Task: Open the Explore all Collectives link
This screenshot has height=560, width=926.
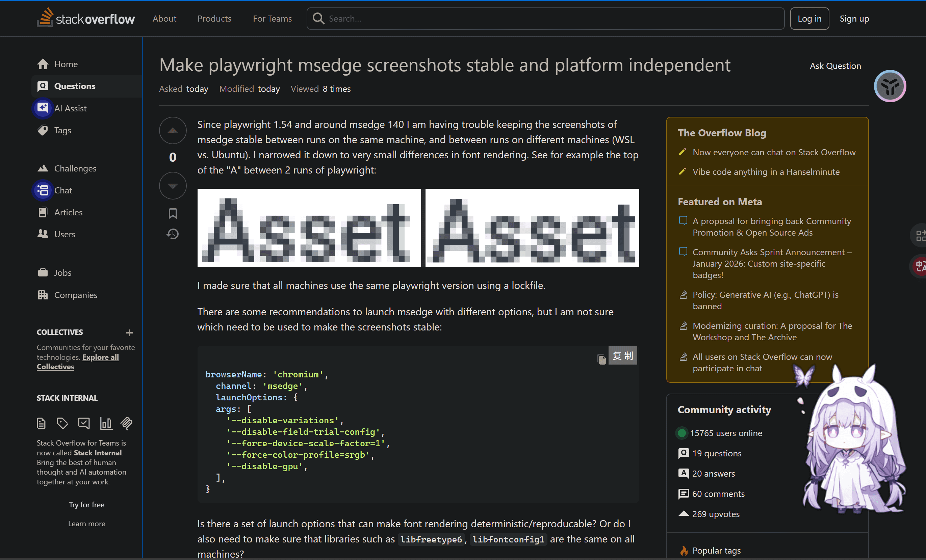Action: 77,362
